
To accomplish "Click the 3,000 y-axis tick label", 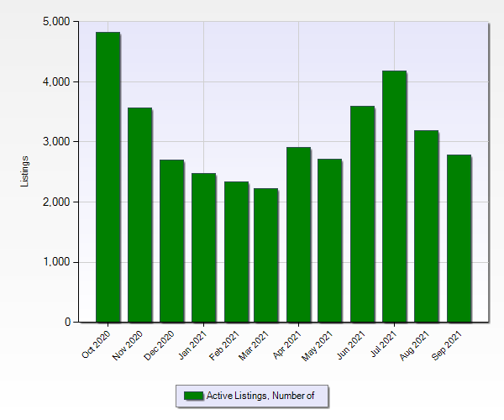I will point(55,142).
